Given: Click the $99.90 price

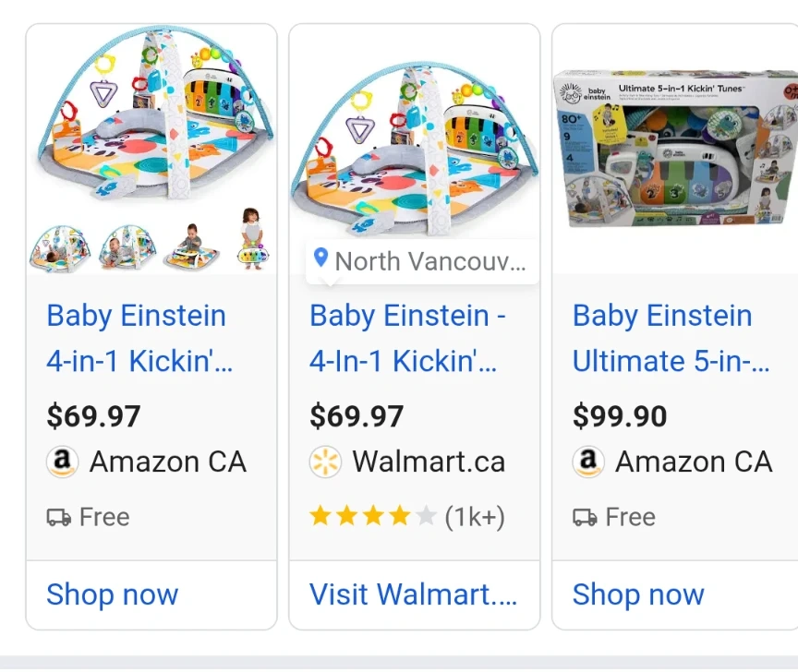Looking at the screenshot, I should (x=620, y=416).
